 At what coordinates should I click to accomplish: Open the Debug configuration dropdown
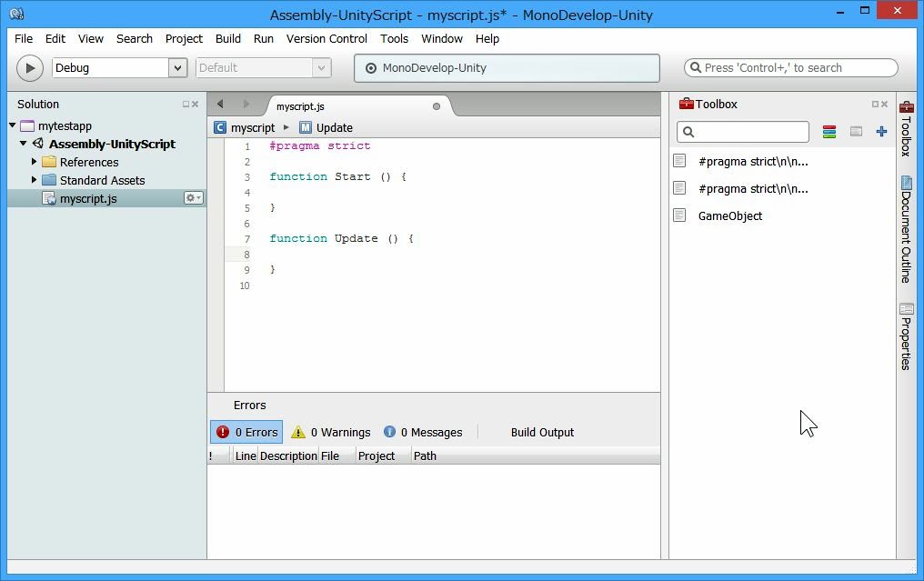pyautogui.click(x=177, y=68)
